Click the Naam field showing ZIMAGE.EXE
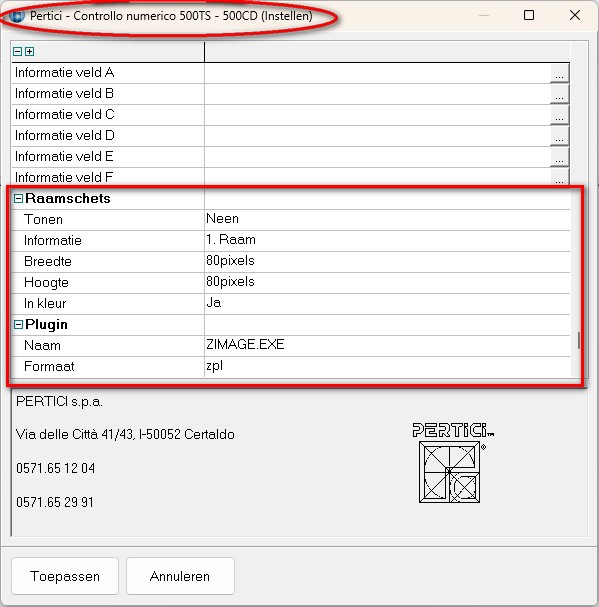Screen dimensions: 599x607 [387, 345]
